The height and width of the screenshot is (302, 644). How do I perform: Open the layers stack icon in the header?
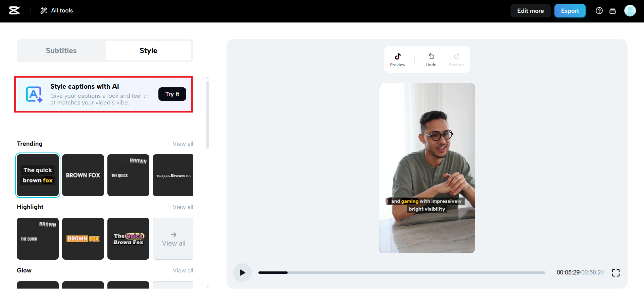[x=612, y=11]
